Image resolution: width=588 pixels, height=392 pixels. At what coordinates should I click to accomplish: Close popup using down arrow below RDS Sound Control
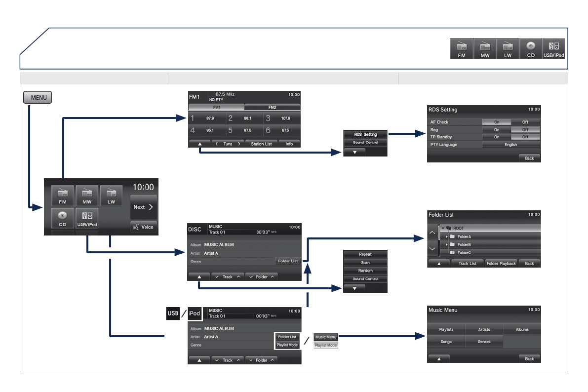[x=354, y=152]
